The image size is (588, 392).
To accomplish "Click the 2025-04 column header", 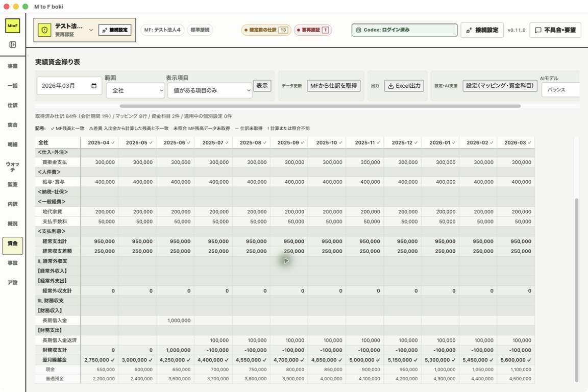I will coord(100,142).
